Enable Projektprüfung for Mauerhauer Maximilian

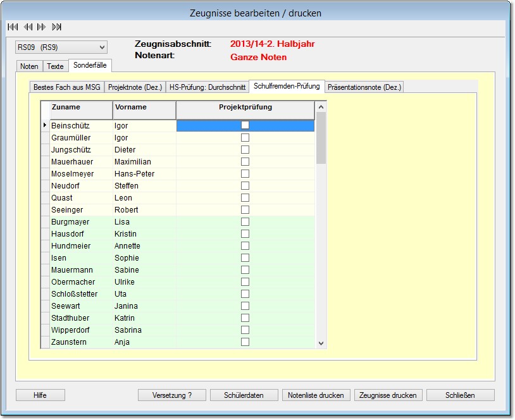click(x=245, y=162)
